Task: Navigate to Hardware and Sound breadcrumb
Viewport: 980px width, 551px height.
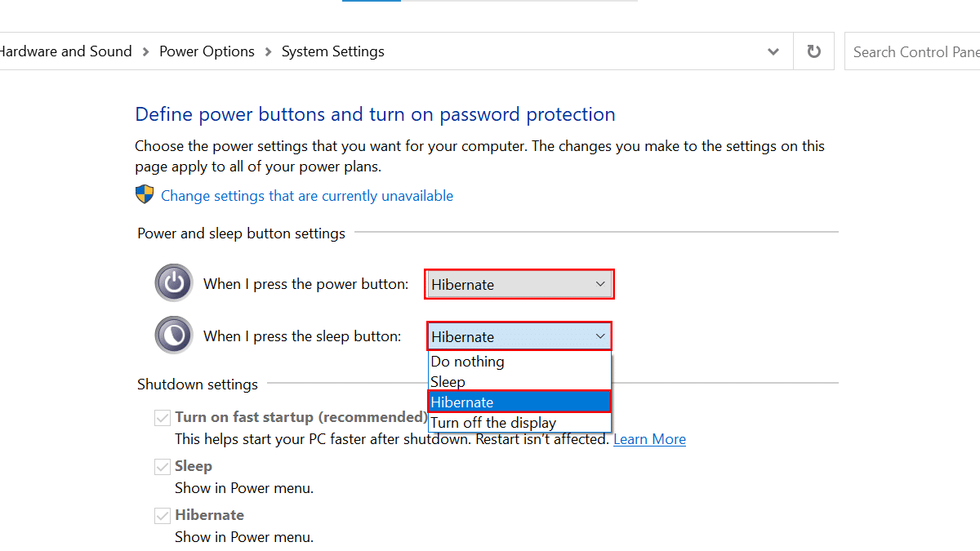Action: [x=65, y=51]
